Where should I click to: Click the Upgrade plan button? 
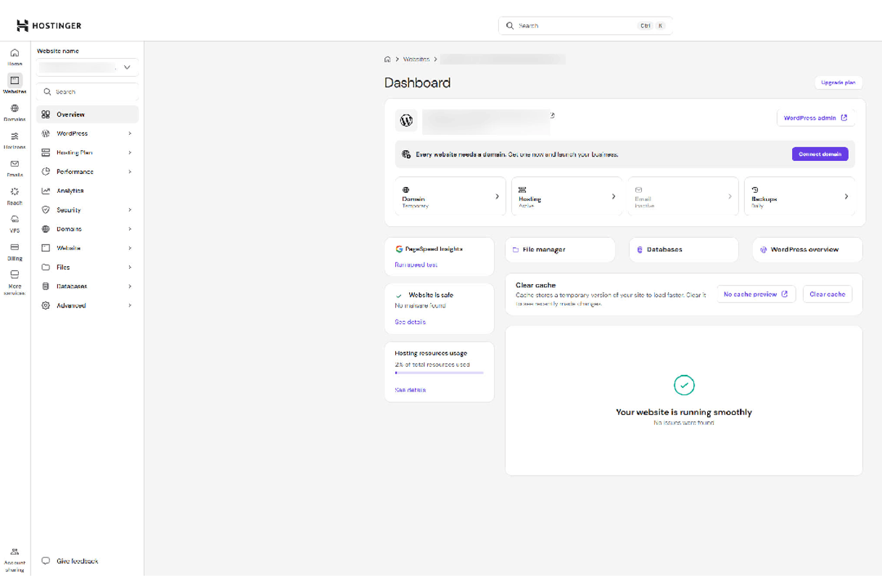pyautogui.click(x=838, y=83)
